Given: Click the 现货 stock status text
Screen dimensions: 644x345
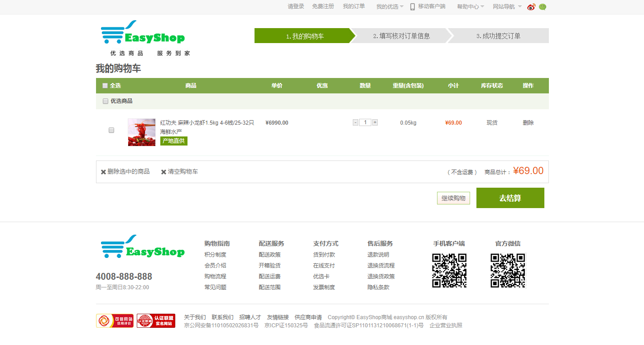Looking at the screenshot, I should tap(492, 123).
